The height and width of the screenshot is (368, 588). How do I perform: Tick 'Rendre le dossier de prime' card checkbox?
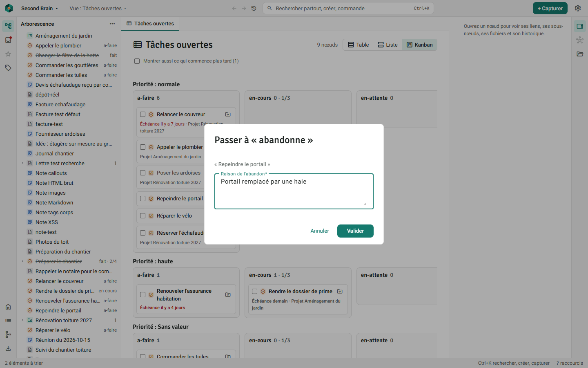pyautogui.click(x=255, y=292)
